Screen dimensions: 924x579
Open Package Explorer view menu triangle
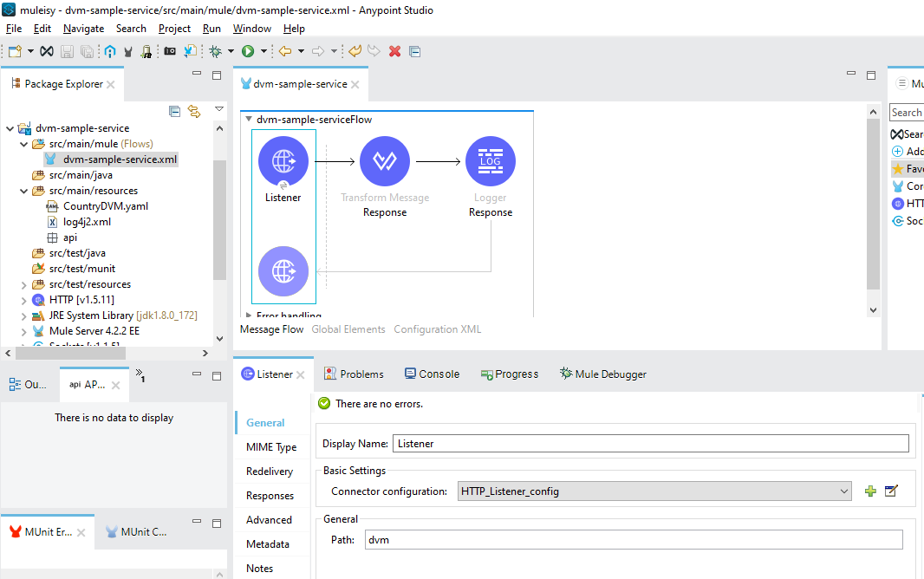click(219, 109)
